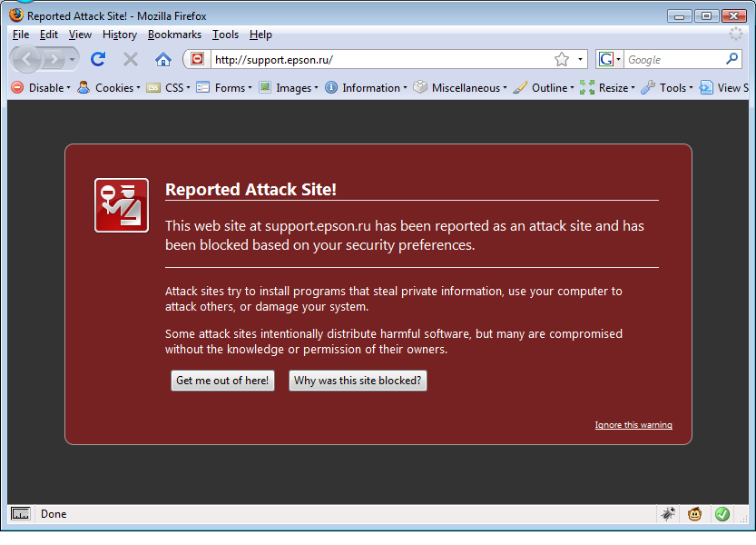Click the search magnifier icon
Screen dimensions: 756x545
point(731,59)
